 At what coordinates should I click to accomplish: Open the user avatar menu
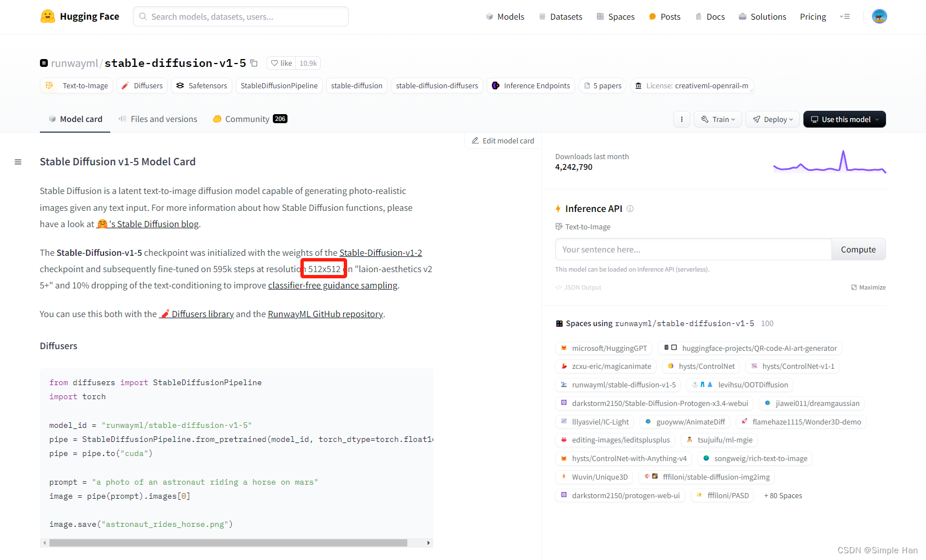pos(879,16)
